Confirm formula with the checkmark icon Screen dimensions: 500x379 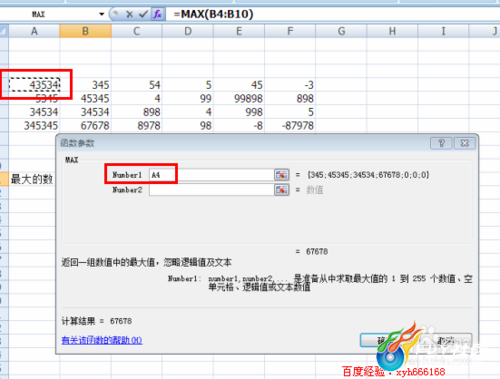[143, 14]
